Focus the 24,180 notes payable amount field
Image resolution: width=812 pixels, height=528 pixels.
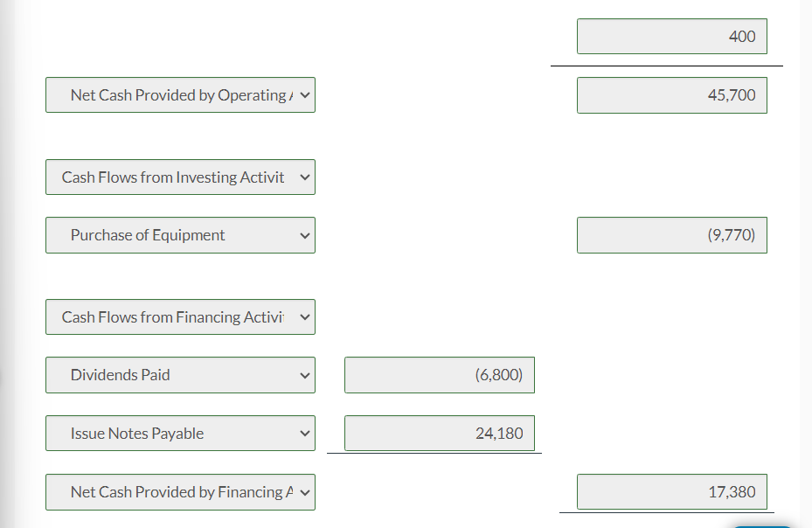[x=440, y=434]
